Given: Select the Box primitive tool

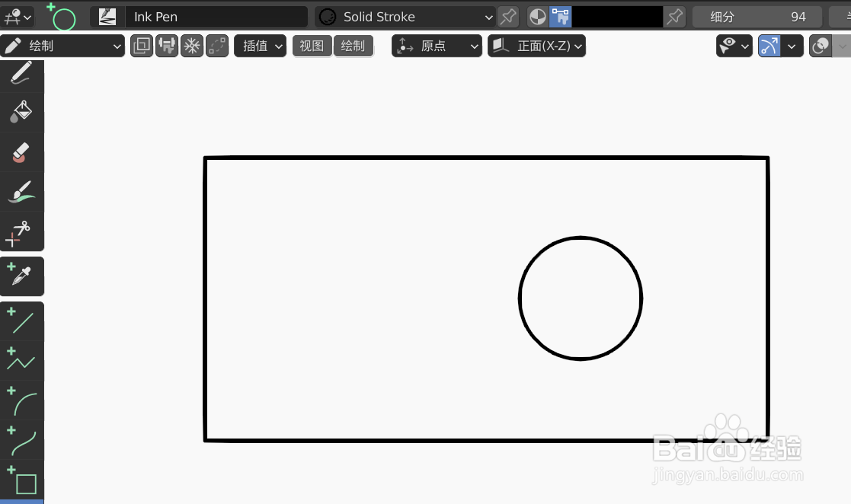Looking at the screenshot, I should tap(21, 480).
